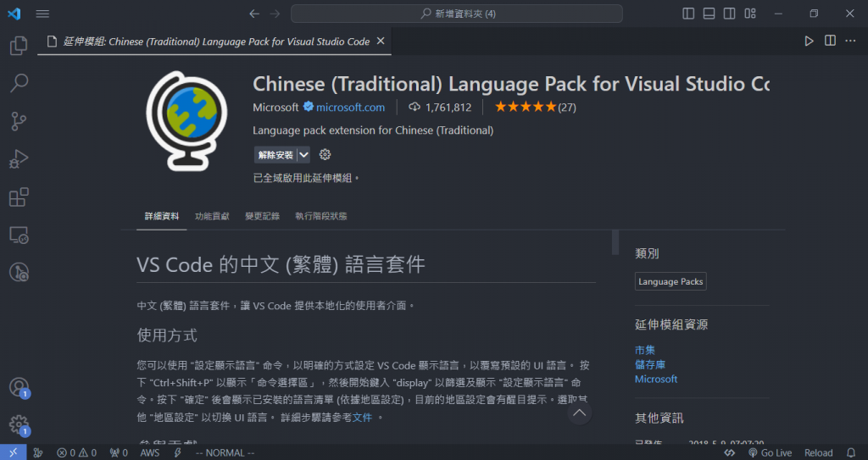Screen dimensions: 868x460
Task: Click Reload in the status bar
Action: (818, 453)
